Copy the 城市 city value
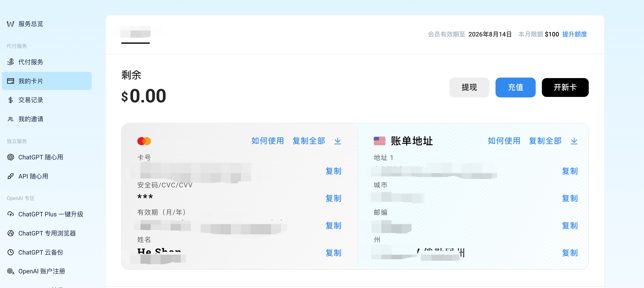This screenshot has height=288, width=644. tap(570, 198)
